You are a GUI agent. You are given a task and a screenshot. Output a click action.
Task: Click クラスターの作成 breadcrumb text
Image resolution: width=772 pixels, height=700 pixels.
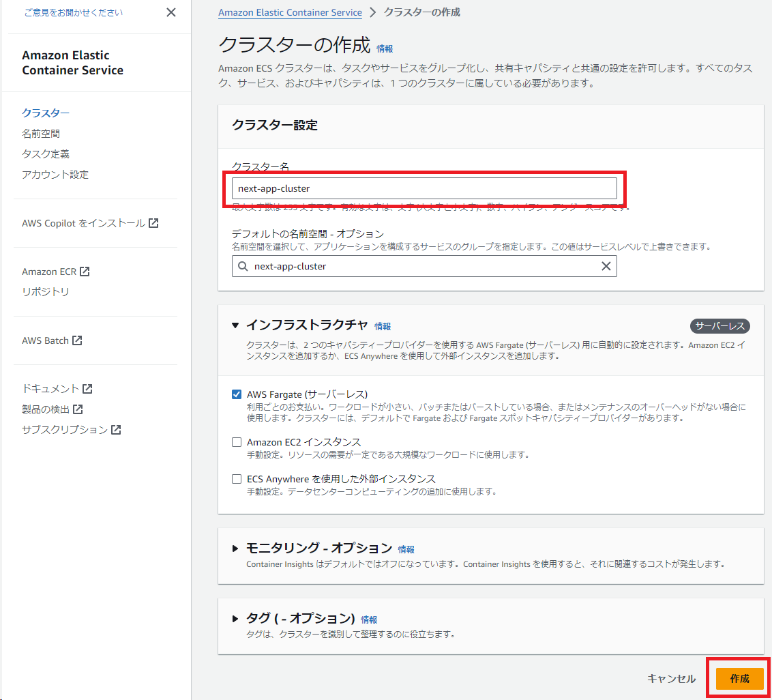tap(422, 12)
